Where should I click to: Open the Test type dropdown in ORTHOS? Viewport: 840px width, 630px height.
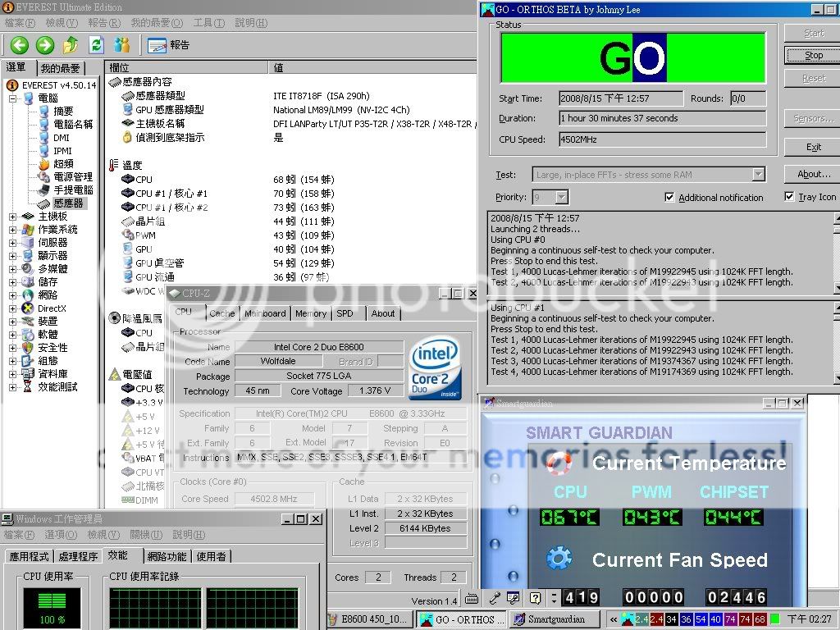[758, 174]
